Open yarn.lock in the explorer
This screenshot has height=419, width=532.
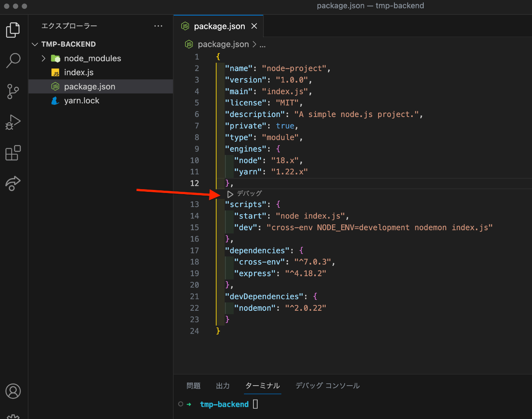click(x=82, y=101)
